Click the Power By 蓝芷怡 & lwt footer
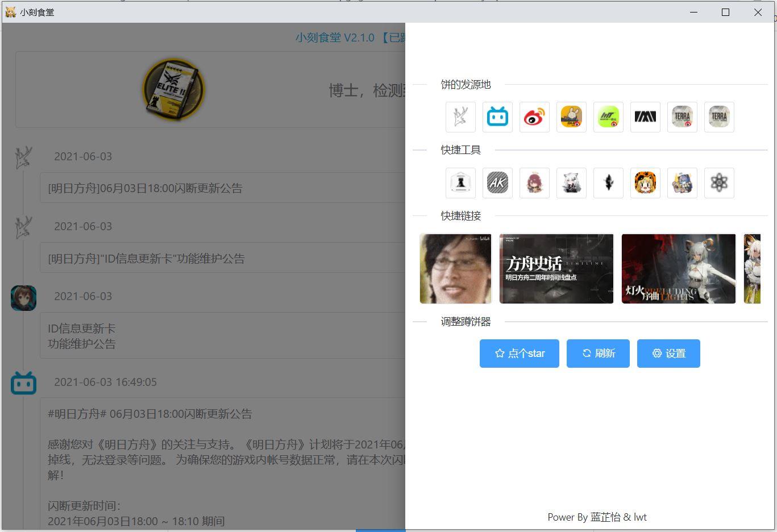 [597, 517]
